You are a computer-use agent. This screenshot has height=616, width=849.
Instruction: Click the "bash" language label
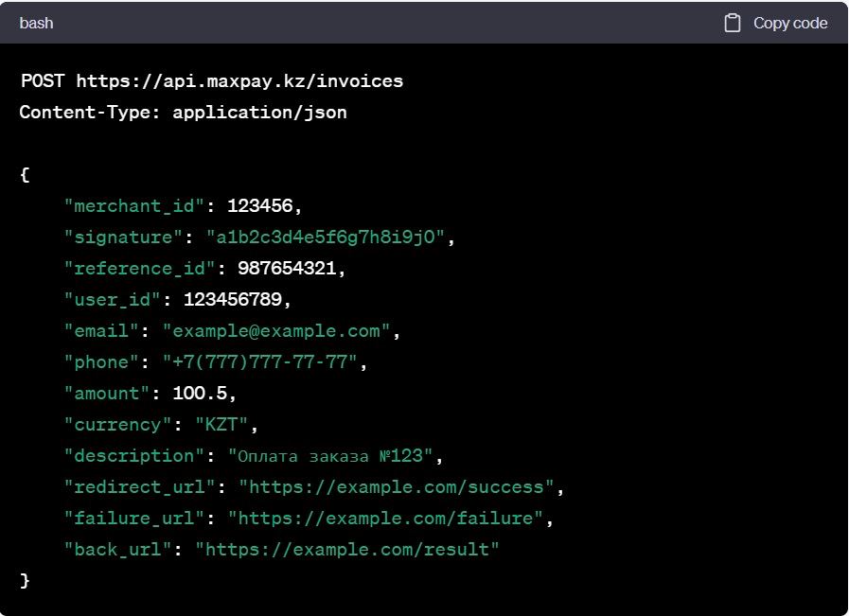tap(36, 24)
